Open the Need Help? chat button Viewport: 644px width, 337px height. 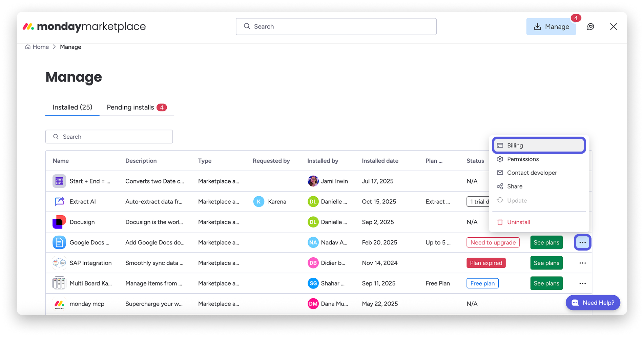click(593, 303)
